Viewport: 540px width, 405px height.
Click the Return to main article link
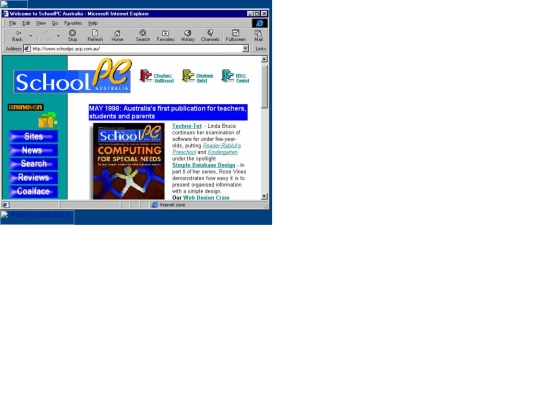tap(40, 215)
